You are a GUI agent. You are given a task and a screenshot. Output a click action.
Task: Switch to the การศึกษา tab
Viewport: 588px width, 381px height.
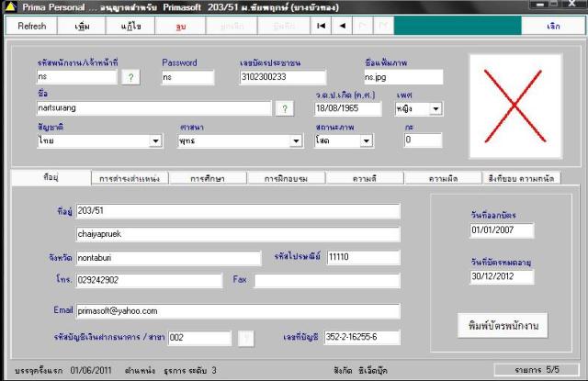208,178
